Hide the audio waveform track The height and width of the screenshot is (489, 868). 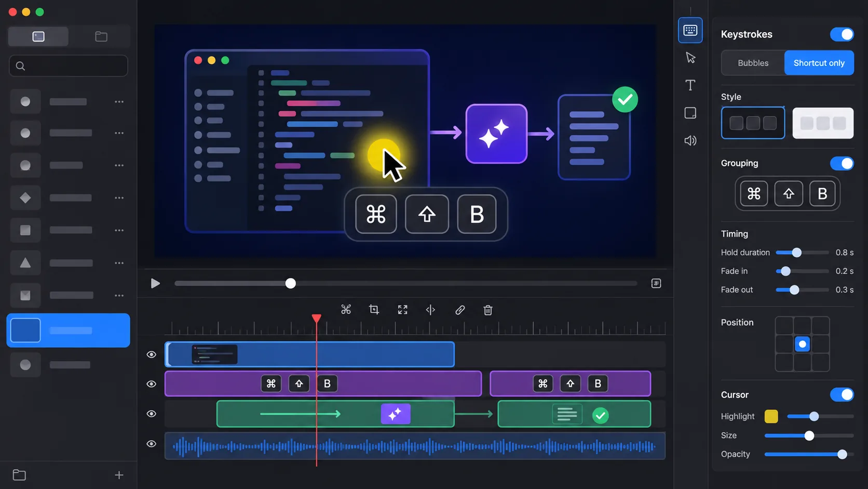click(x=151, y=444)
